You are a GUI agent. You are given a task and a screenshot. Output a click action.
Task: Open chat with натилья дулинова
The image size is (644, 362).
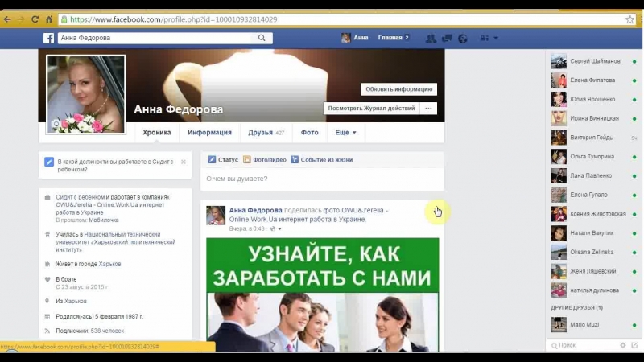coord(594,290)
